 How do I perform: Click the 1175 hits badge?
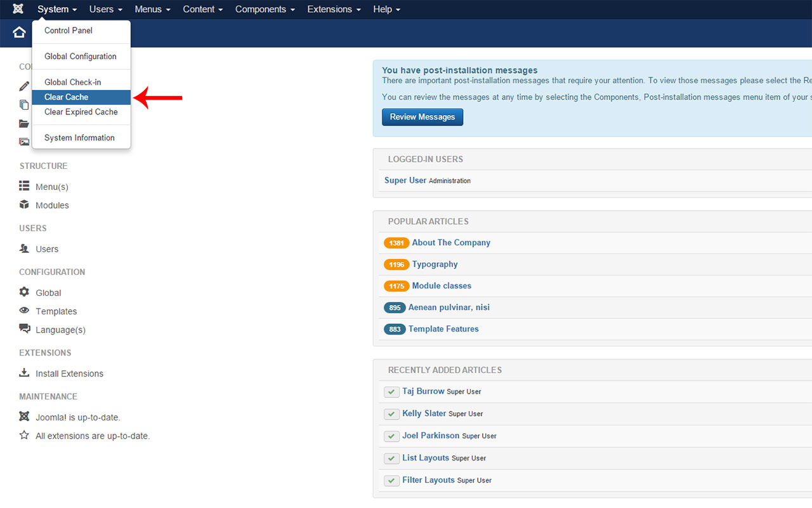[396, 286]
